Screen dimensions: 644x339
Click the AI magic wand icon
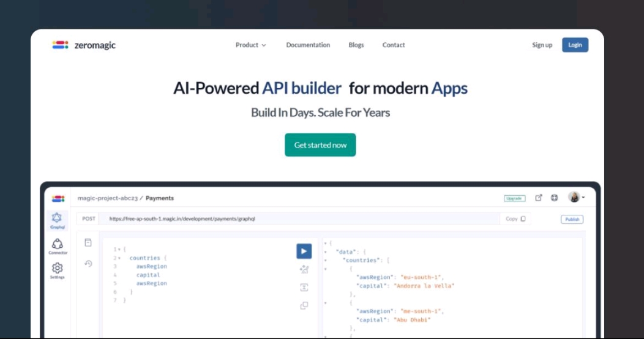304,269
